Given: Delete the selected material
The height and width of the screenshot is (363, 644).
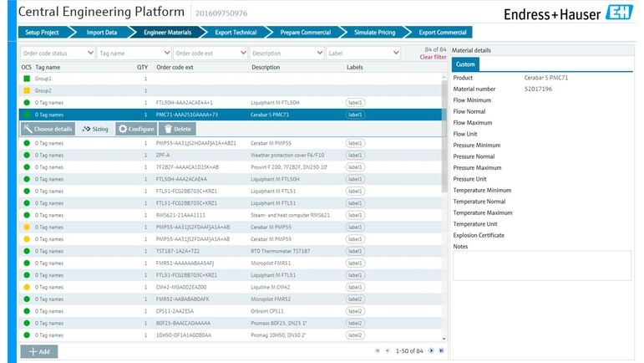Looking at the screenshot, I should (x=177, y=129).
